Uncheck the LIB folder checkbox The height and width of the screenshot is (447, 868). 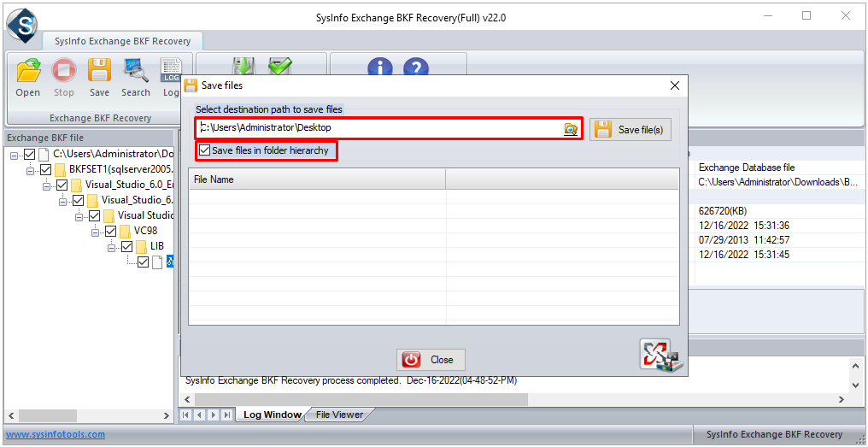coord(126,246)
